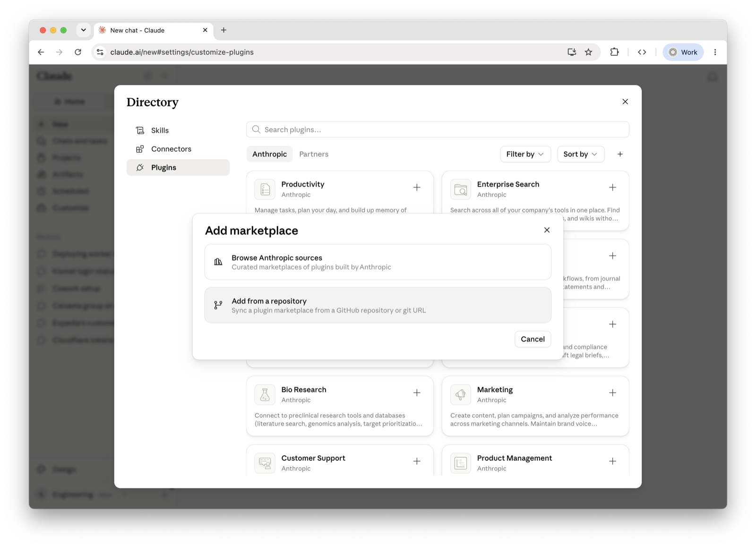Click the code brackets toolbar icon
Screen dimensions: 756x547
pyautogui.click(x=642, y=52)
